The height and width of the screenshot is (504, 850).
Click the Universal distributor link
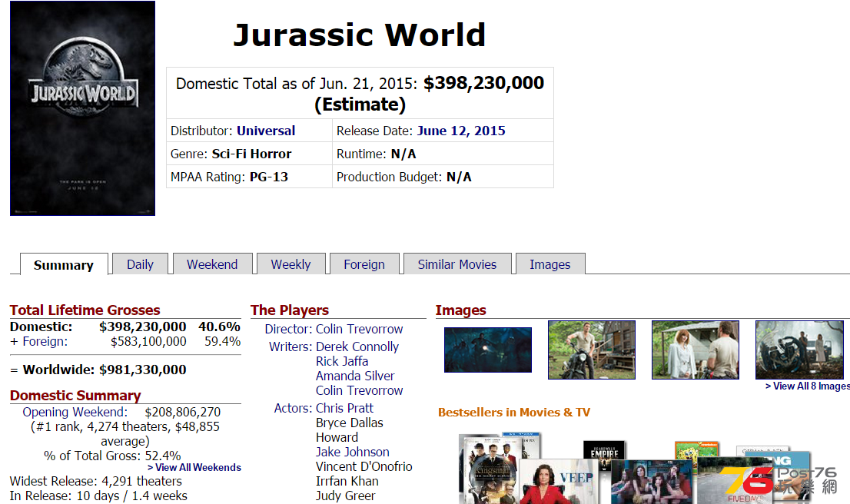(266, 131)
